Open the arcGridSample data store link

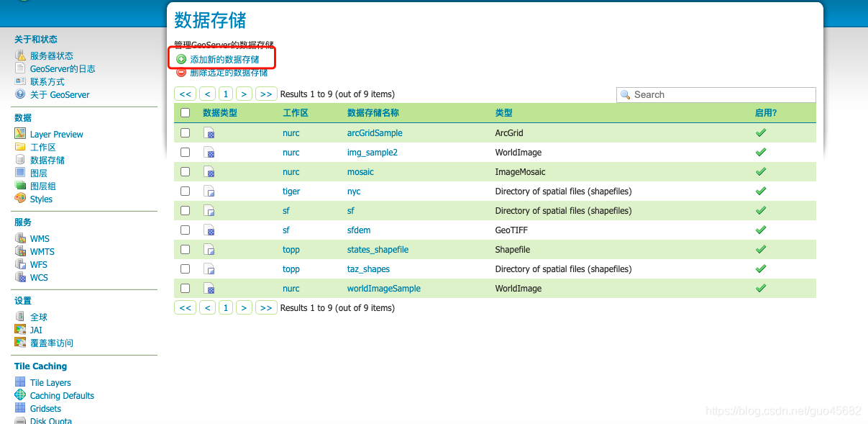(x=375, y=133)
